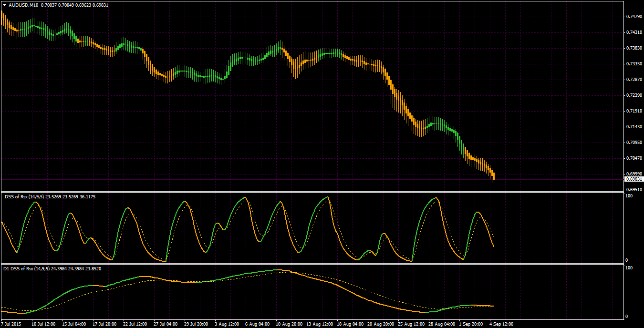Click price level 0.73830 on the axis
This screenshot has height=328, width=644.
(x=634, y=48)
